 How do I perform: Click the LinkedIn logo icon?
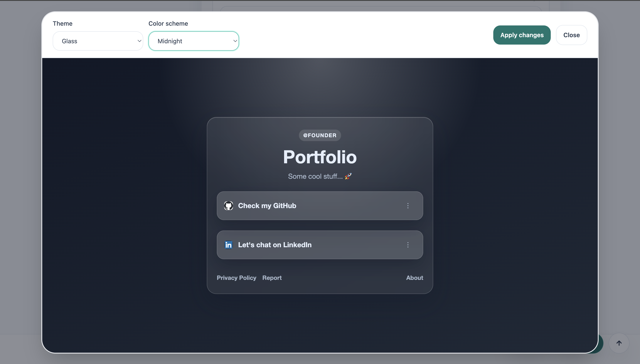coord(228,245)
